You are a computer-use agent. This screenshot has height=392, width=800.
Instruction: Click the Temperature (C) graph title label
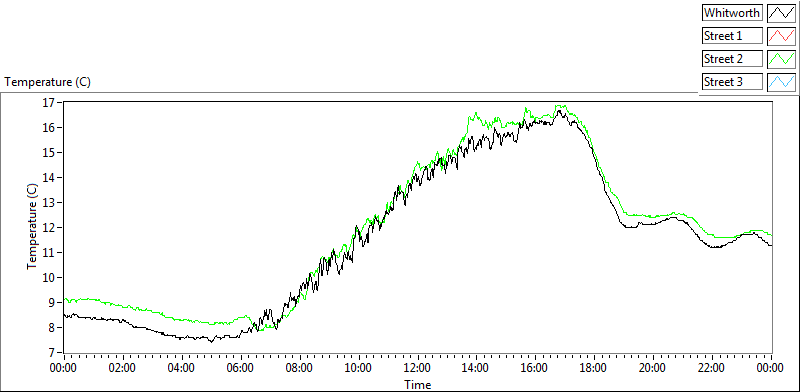[47, 82]
